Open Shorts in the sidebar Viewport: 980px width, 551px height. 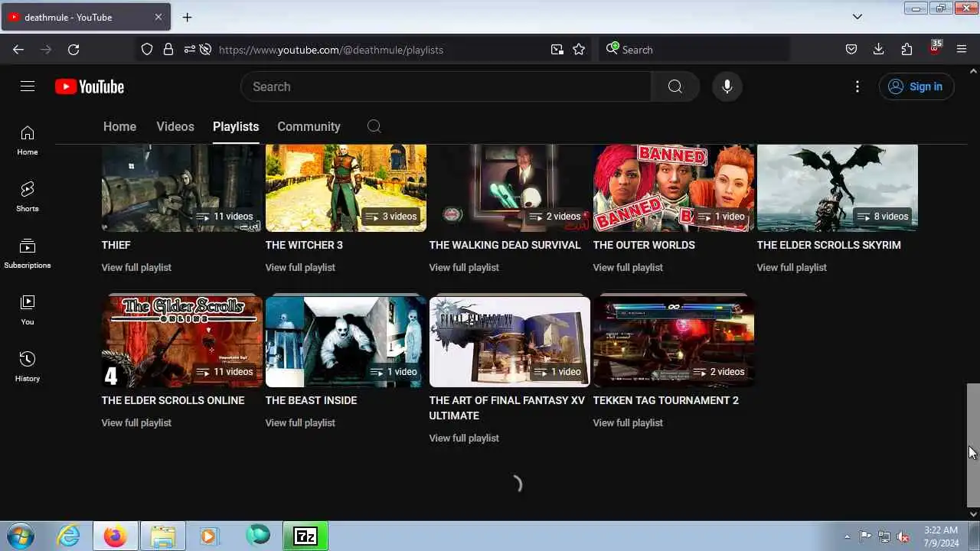28,197
